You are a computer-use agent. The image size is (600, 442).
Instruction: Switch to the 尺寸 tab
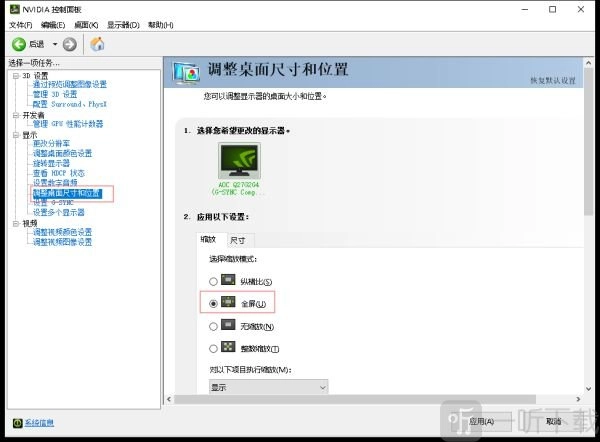tap(238, 240)
